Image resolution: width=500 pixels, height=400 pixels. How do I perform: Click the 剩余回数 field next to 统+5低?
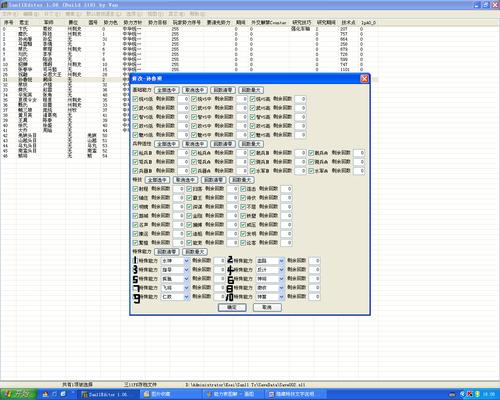click(x=183, y=99)
